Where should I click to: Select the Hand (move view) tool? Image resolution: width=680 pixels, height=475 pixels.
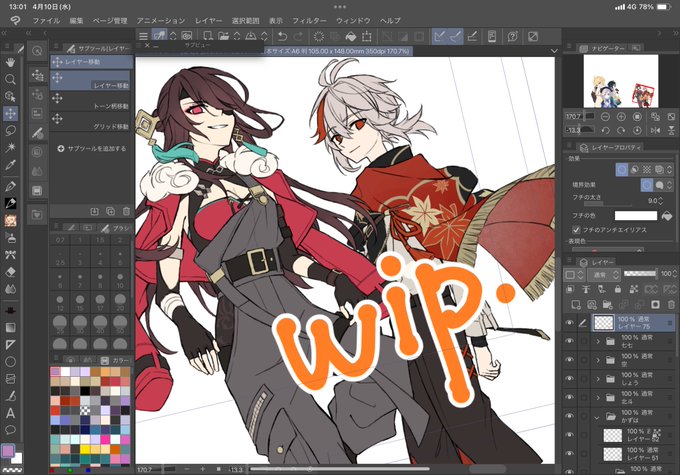(x=10, y=62)
